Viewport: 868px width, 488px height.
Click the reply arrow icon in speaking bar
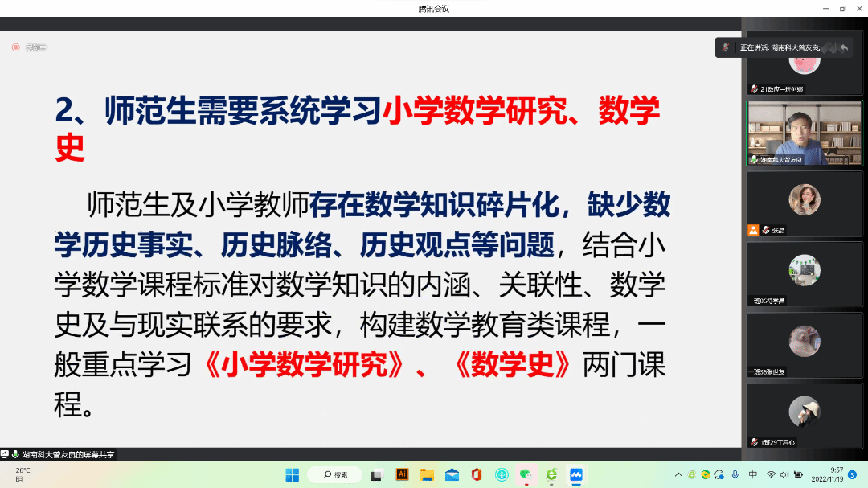(x=843, y=47)
